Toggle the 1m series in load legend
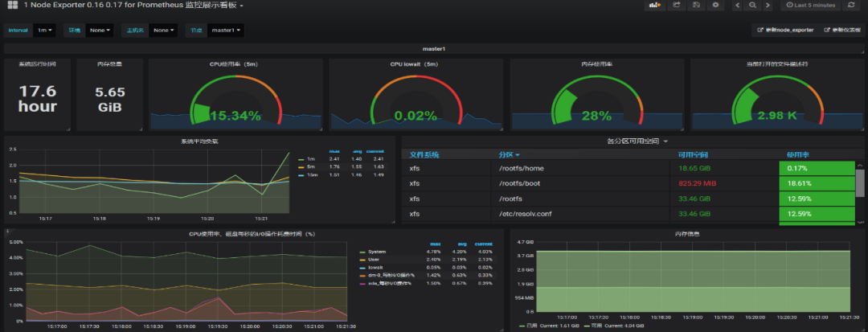 point(313,159)
